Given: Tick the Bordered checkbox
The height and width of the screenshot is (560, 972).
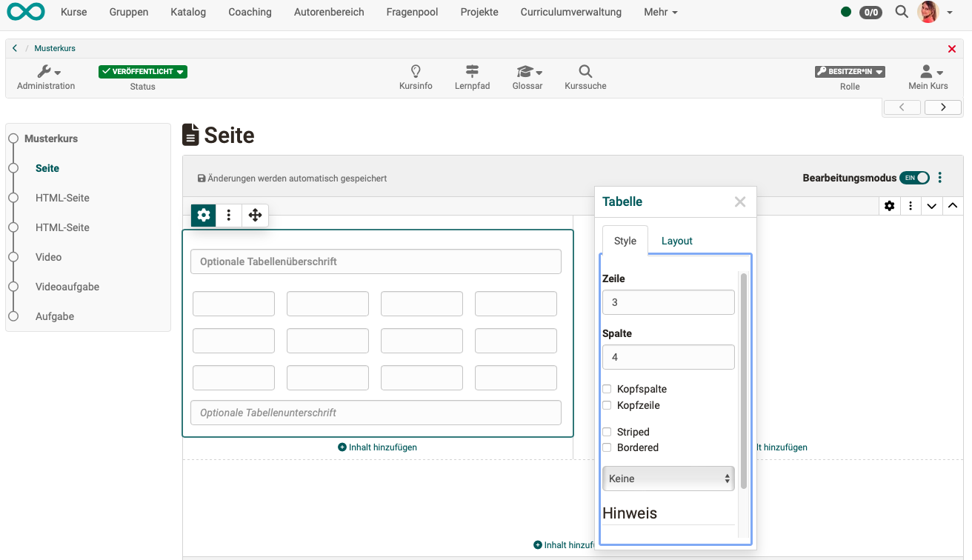Looking at the screenshot, I should [607, 447].
